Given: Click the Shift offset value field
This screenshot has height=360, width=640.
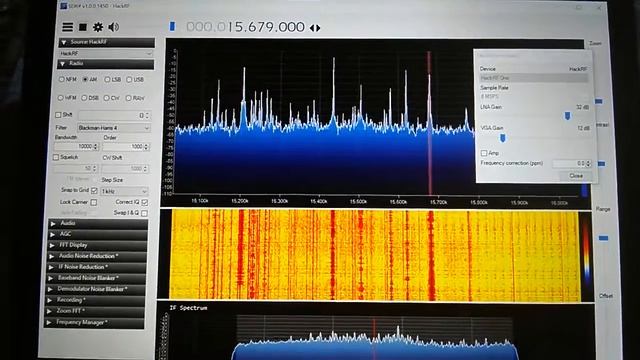Looking at the screenshot, I should (x=114, y=116).
